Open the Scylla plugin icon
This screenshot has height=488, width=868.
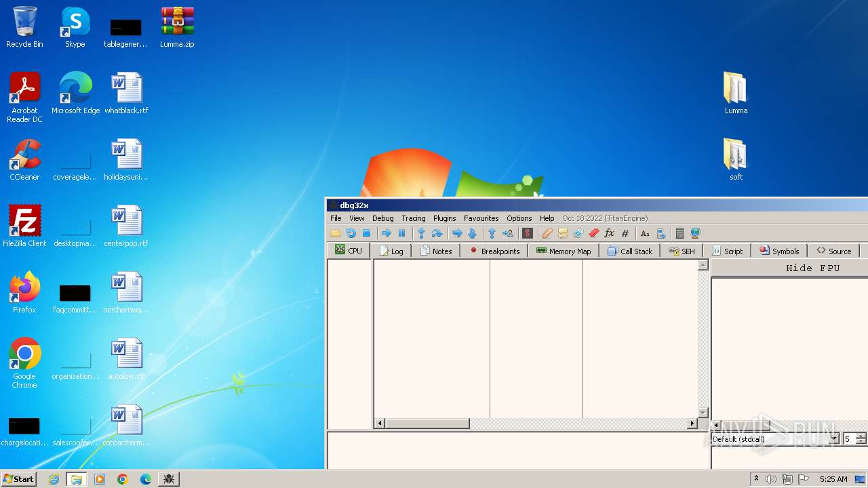click(527, 233)
